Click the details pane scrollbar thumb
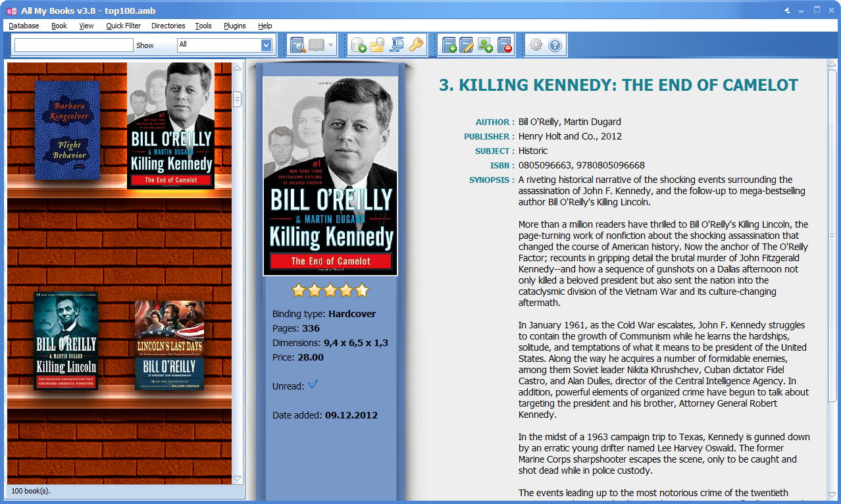 coord(832,235)
